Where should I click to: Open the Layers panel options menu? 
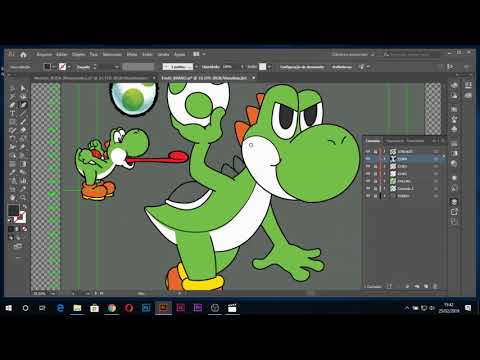(x=443, y=141)
